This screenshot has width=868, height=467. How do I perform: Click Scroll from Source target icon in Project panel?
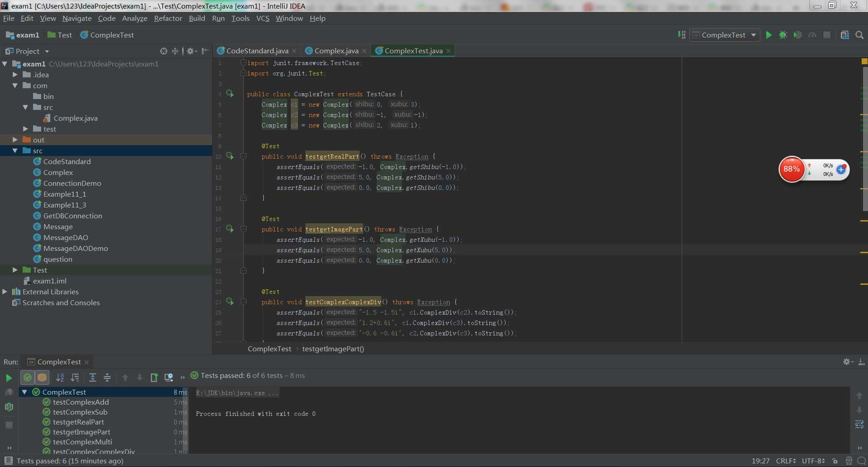pos(164,51)
